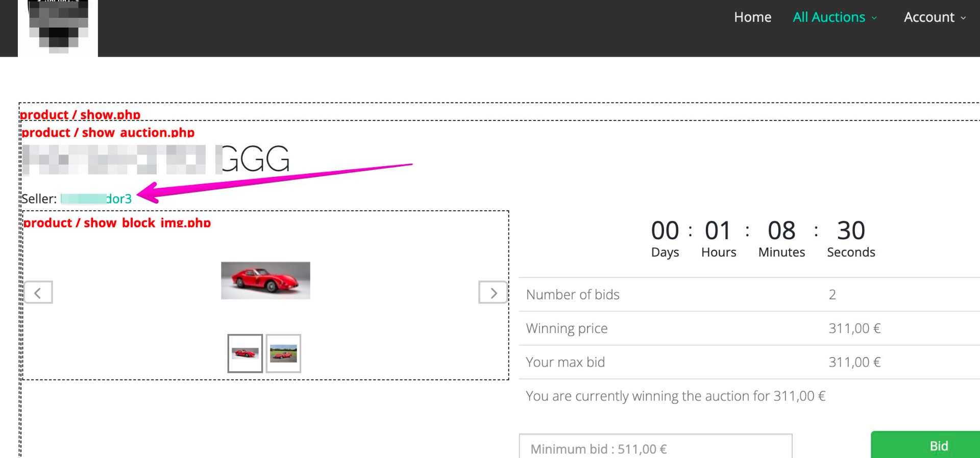Show the previous product image
The height and width of the screenshot is (458, 980).
pyautogui.click(x=38, y=292)
